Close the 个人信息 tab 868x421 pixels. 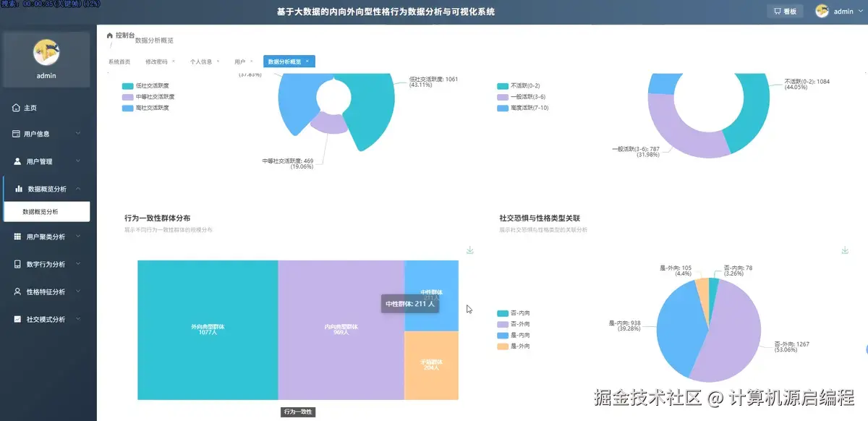[218, 61]
